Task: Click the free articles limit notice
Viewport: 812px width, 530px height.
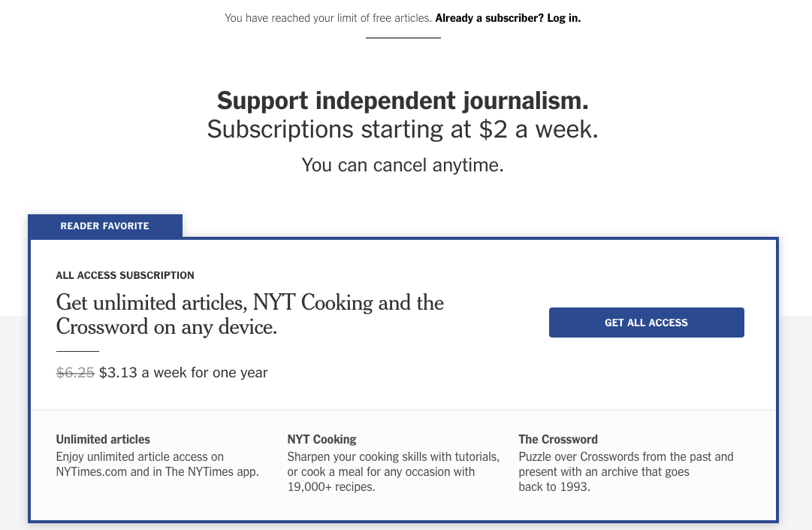Action: tap(328, 18)
